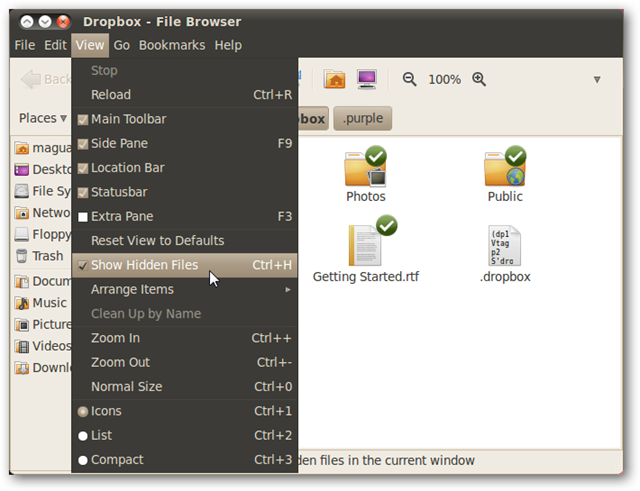Image resolution: width=640 pixels, height=491 pixels.
Task: Open Videos in the side pane
Action: point(42,346)
